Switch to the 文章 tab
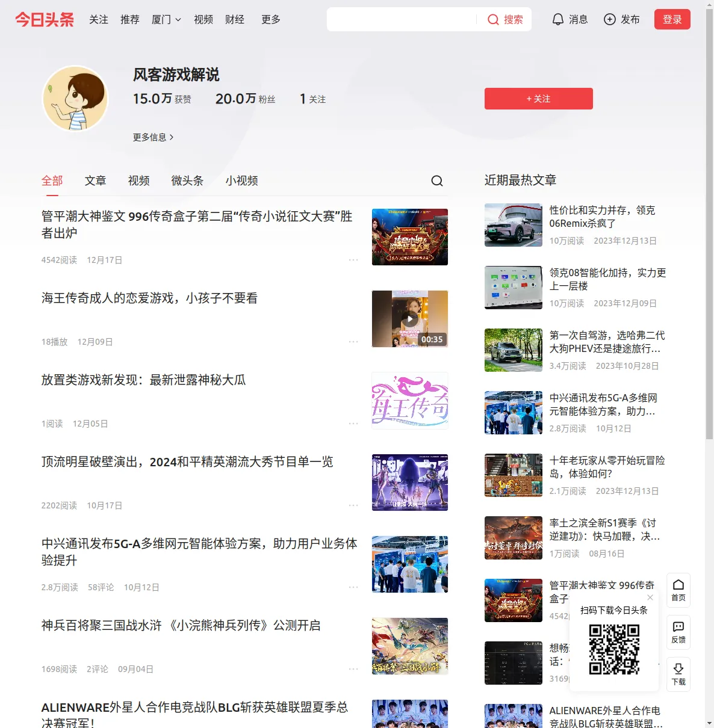The height and width of the screenshot is (728, 714). [x=96, y=180]
